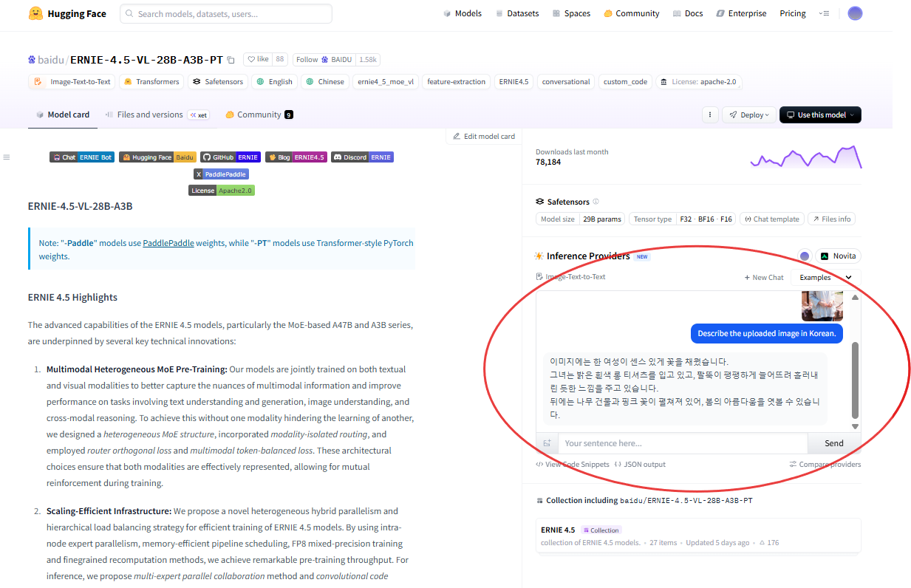Open View Code Snippets
911x588 pixels.
[x=573, y=465]
